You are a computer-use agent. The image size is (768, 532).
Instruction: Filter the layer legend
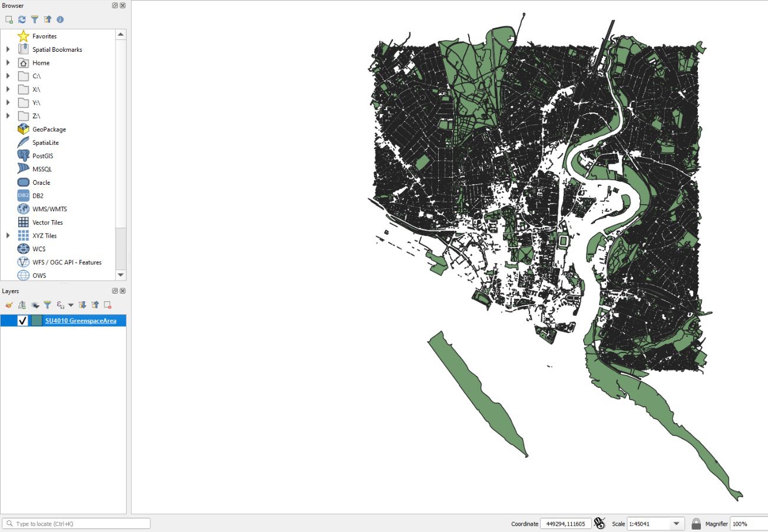[x=47, y=305]
